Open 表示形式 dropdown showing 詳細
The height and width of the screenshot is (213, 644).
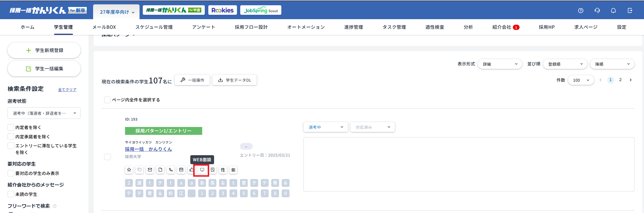pos(500,64)
